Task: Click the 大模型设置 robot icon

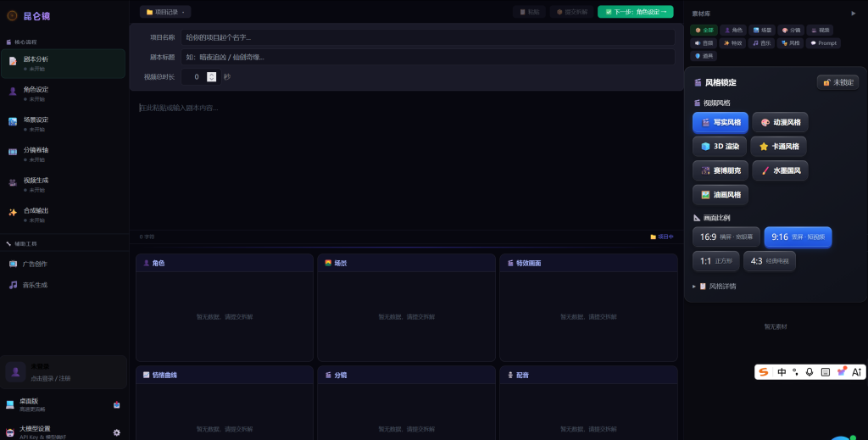Action: click(10, 433)
